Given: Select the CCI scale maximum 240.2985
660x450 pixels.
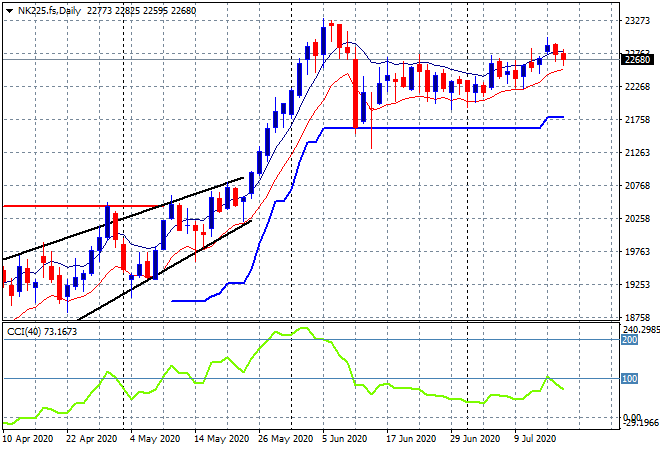Looking at the screenshot, I should coord(641,330).
